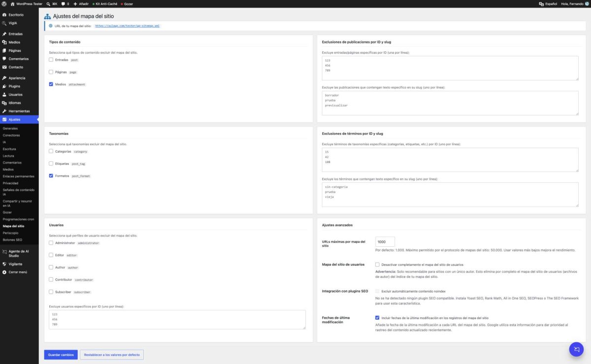Check the Entradas post checkbox
Screen dimensions: 591x364
pyautogui.click(x=51, y=60)
